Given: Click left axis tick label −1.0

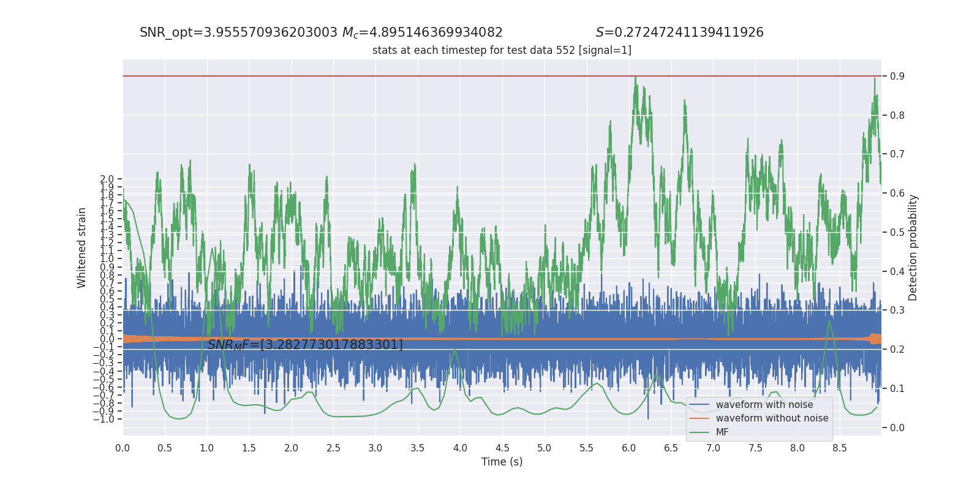Looking at the screenshot, I should click(x=104, y=419).
